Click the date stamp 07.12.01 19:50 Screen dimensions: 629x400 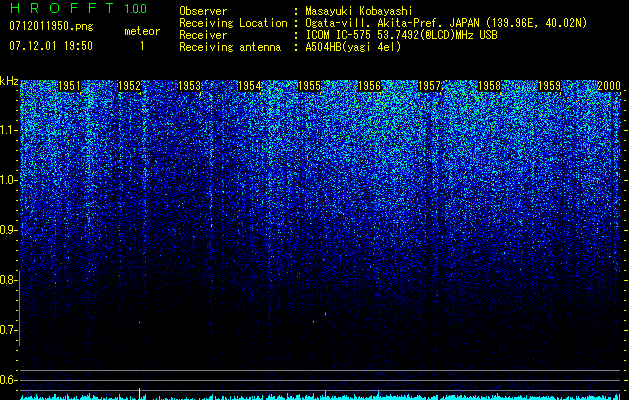(x=51, y=46)
